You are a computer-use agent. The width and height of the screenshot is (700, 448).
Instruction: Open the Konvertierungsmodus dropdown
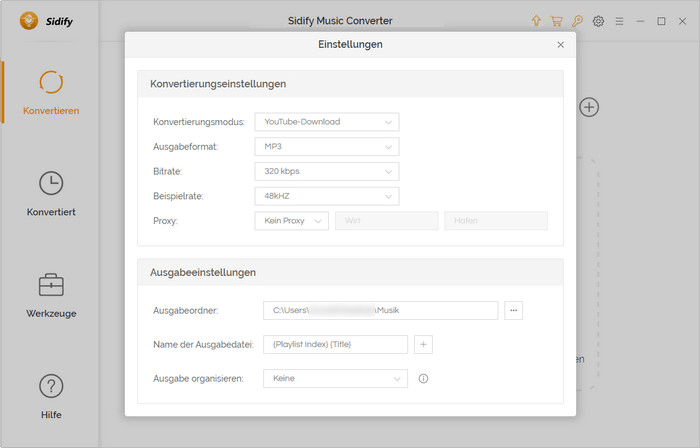click(x=327, y=122)
